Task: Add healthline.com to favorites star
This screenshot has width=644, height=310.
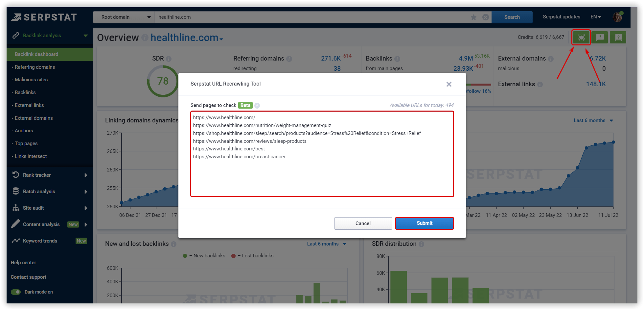Action: click(x=473, y=17)
